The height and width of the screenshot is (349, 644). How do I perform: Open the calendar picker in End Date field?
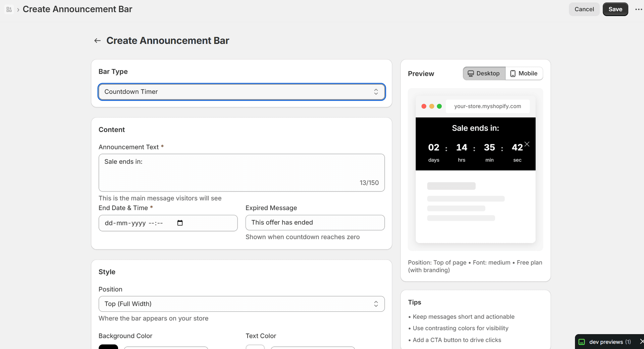[180, 223]
